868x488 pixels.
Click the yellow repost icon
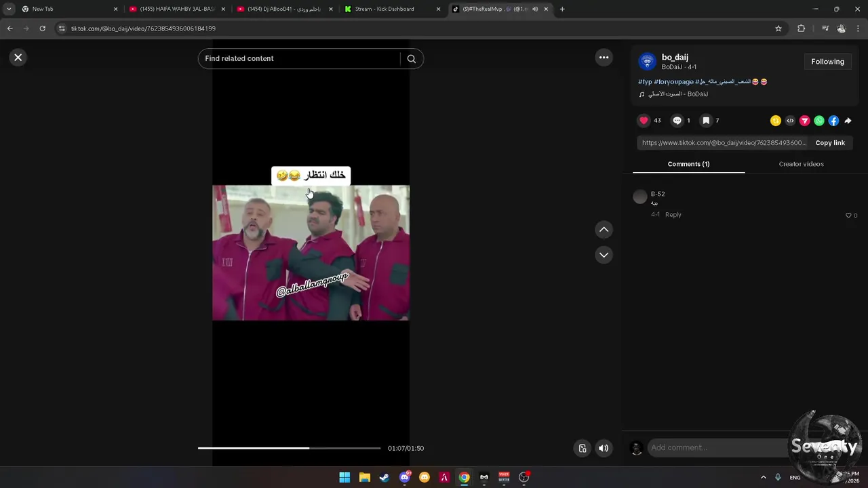[776, 121]
